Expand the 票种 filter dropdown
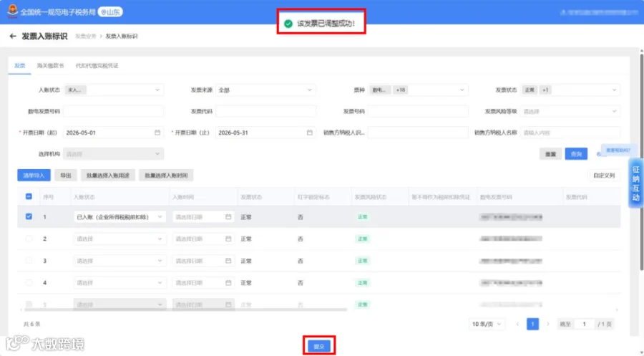 coord(418,90)
